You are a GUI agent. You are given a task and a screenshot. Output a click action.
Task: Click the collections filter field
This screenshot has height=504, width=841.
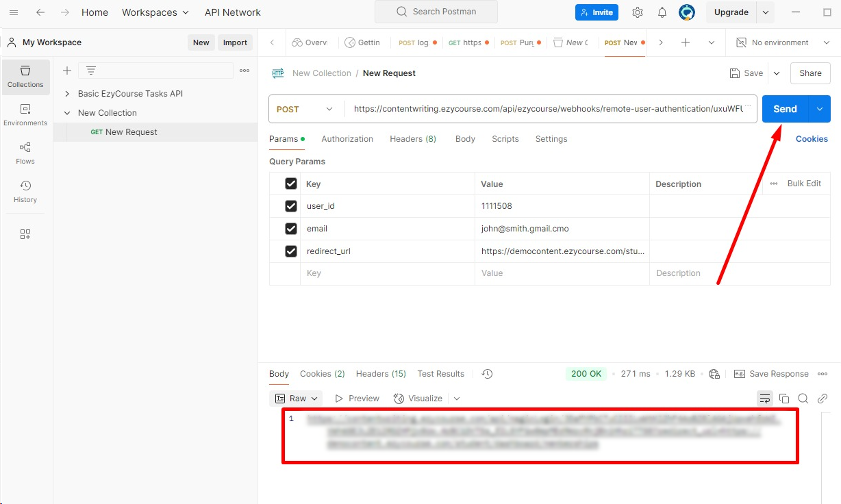pos(155,71)
